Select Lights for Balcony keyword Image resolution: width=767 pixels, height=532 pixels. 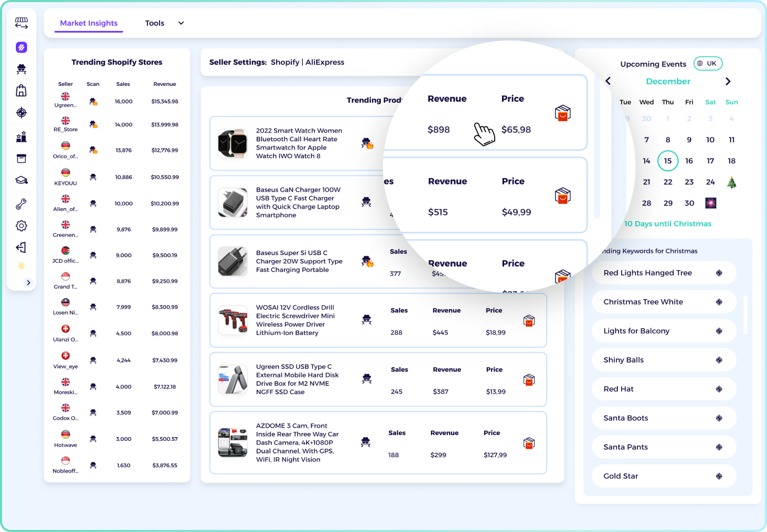click(x=664, y=331)
